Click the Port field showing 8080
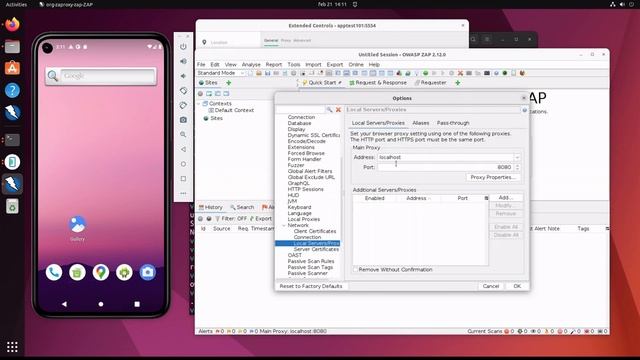This screenshot has height=360, width=640. (445, 167)
